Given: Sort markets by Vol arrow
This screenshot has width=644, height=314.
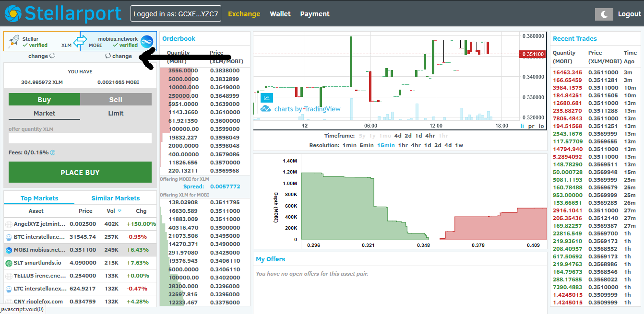Looking at the screenshot, I should coord(120,211).
